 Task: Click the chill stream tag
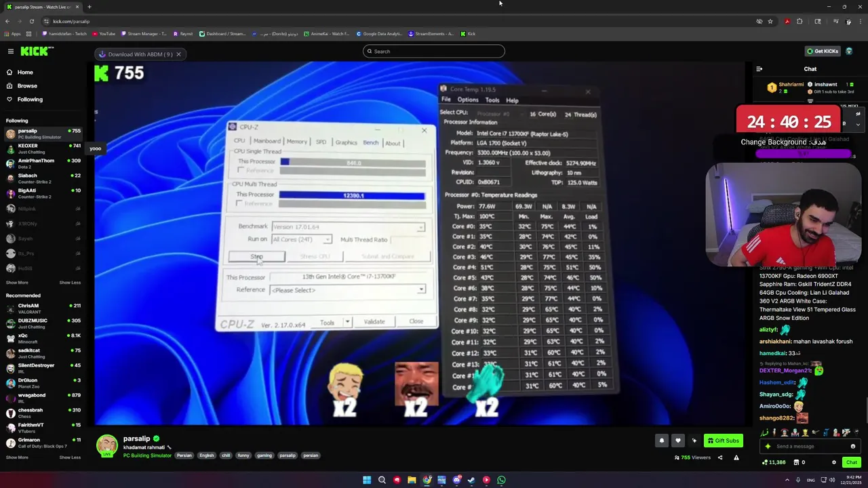point(226,455)
